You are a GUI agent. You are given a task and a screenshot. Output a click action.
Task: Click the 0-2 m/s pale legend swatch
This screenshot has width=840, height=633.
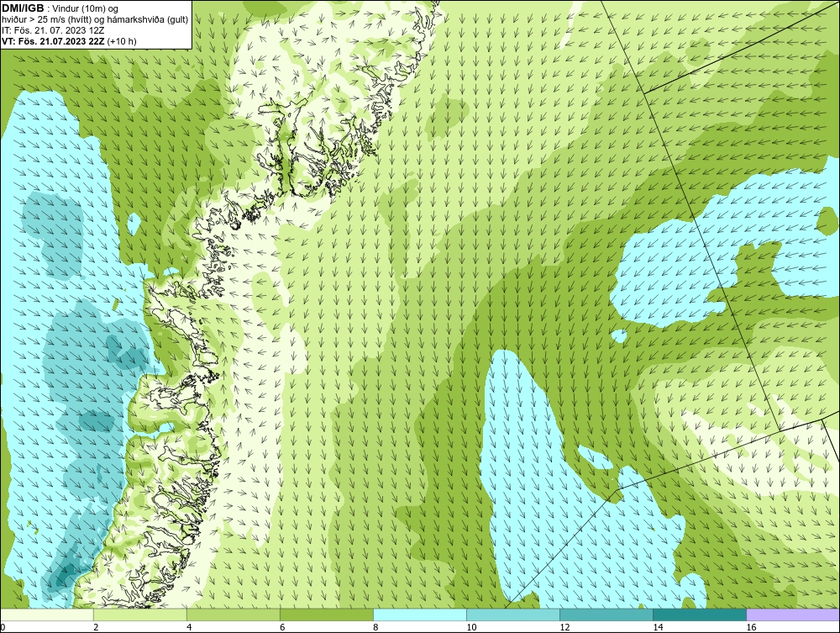[x=47, y=615]
